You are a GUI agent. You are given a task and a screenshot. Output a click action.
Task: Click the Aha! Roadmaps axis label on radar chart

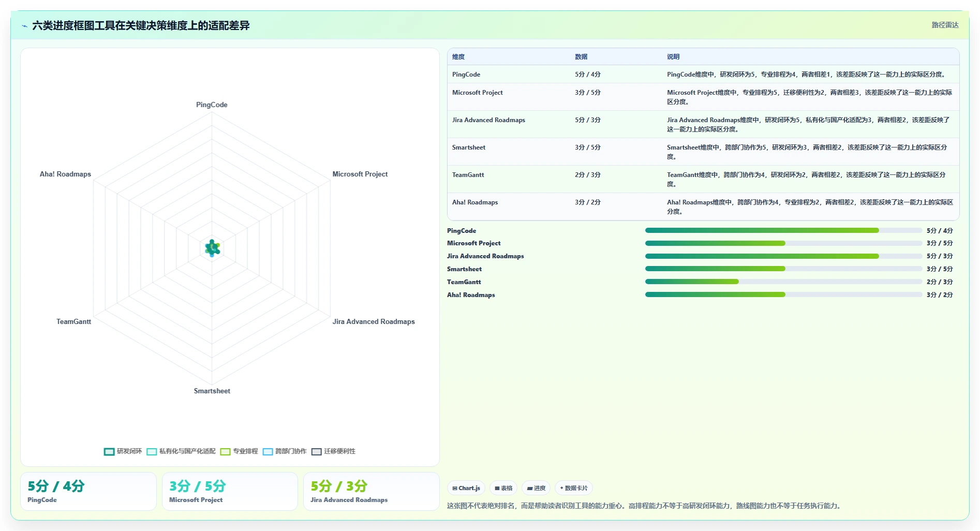click(65, 174)
